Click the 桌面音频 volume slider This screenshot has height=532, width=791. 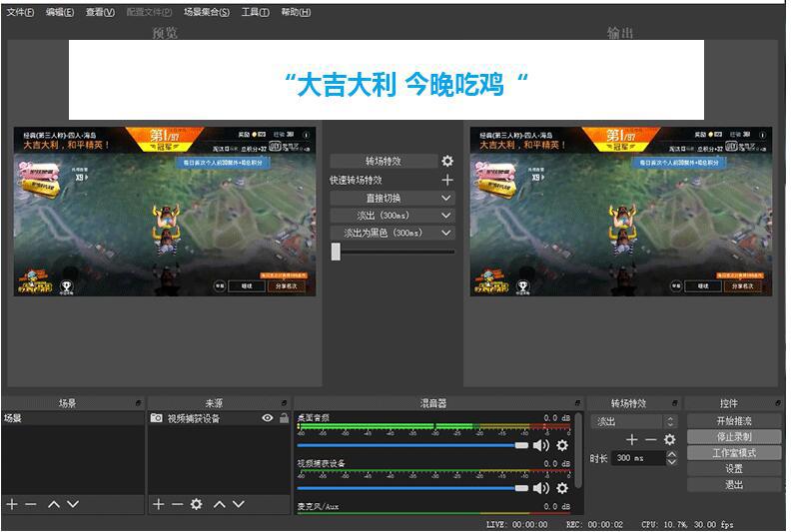412,445
